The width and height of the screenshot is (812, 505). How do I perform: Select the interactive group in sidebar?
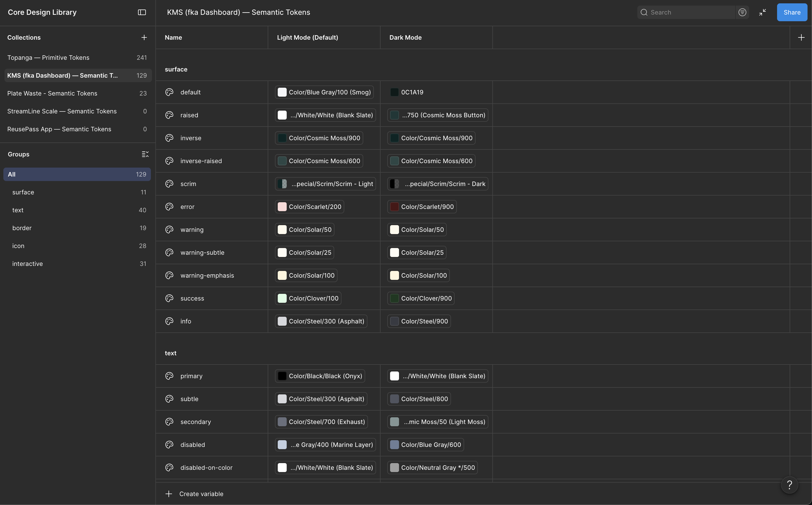click(x=77, y=264)
